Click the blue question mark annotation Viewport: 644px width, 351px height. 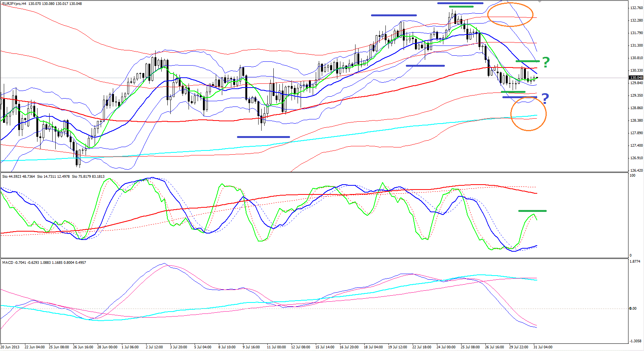545,99
